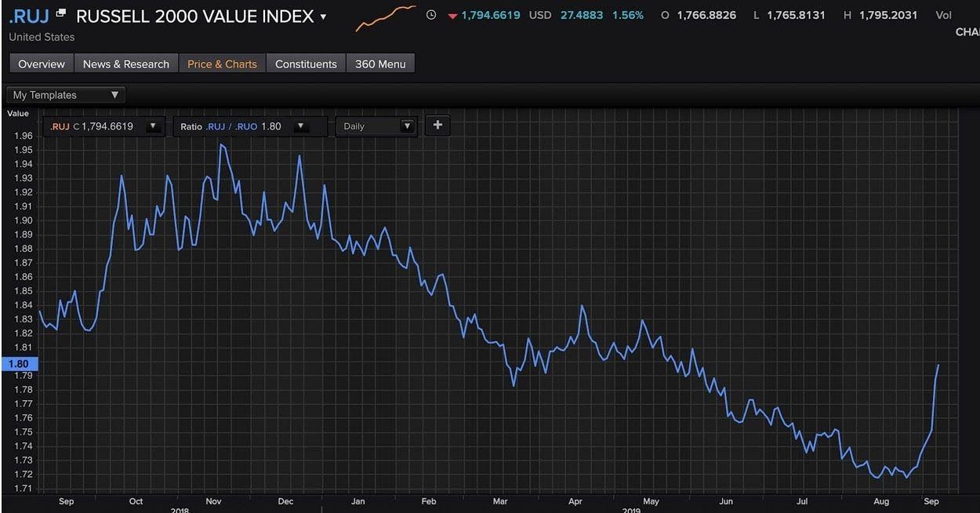Image resolution: width=980 pixels, height=513 pixels.
Task: Click the United States country label
Action: point(42,37)
